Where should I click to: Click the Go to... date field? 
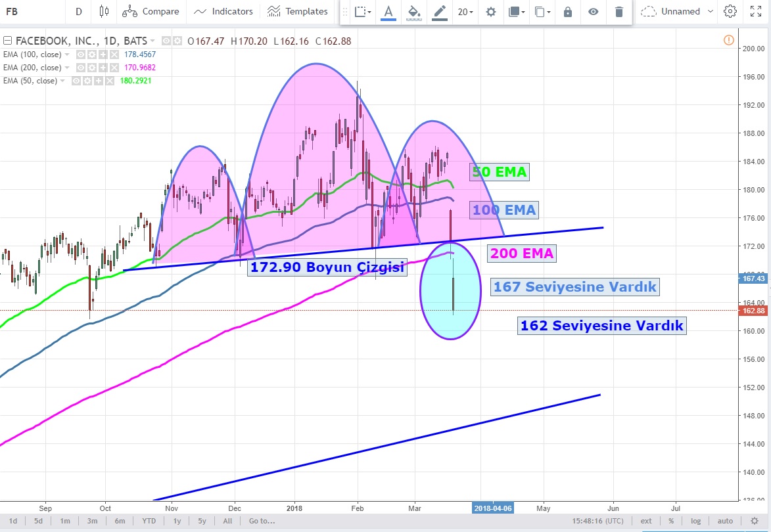click(x=261, y=521)
